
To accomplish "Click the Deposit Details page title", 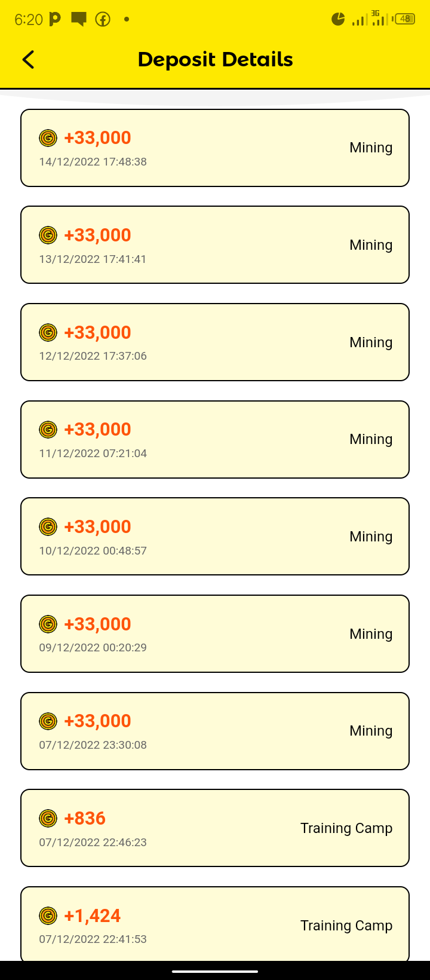I will pyautogui.click(x=215, y=60).
